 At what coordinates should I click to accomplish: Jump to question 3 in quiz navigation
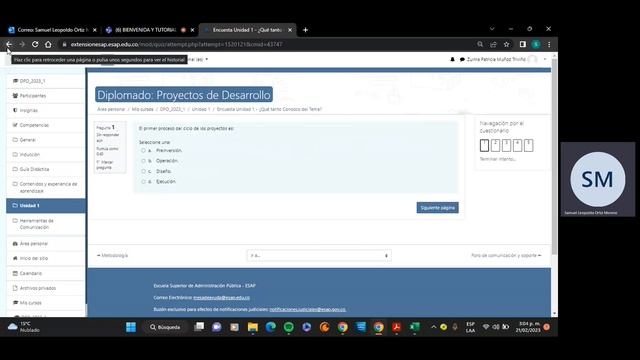pos(506,145)
